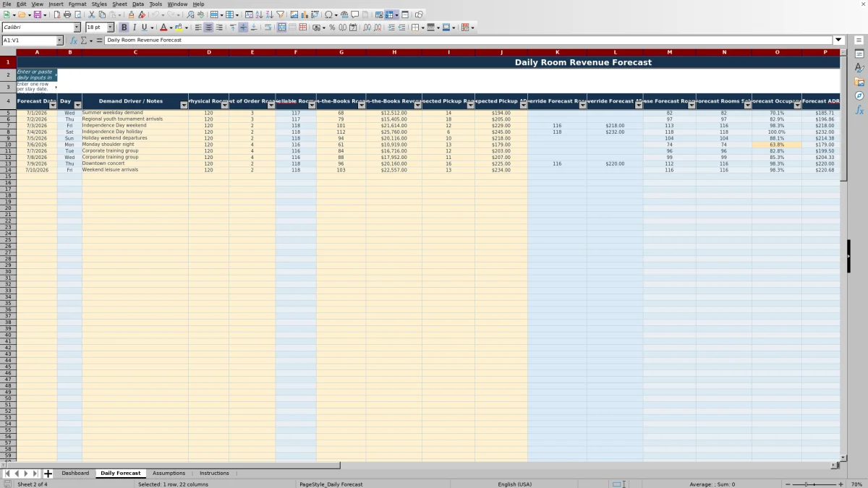Click the Cut scissors icon
Screen dimensions: 868x488
pyautogui.click(x=91, y=14)
